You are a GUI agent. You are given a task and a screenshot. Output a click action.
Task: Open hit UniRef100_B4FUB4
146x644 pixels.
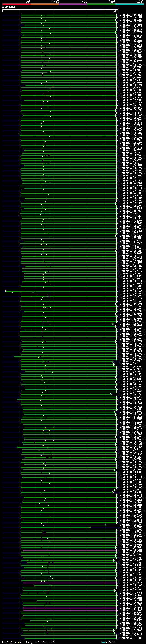(131, 17)
